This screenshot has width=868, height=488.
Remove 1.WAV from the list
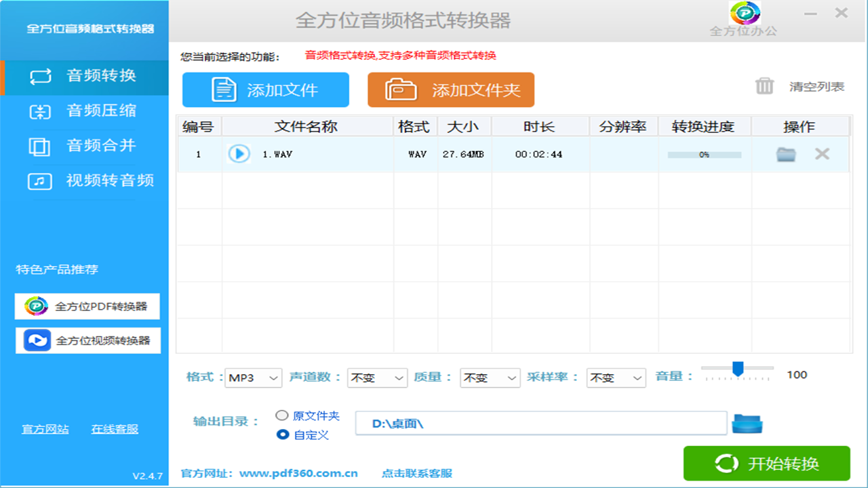click(822, 154)
